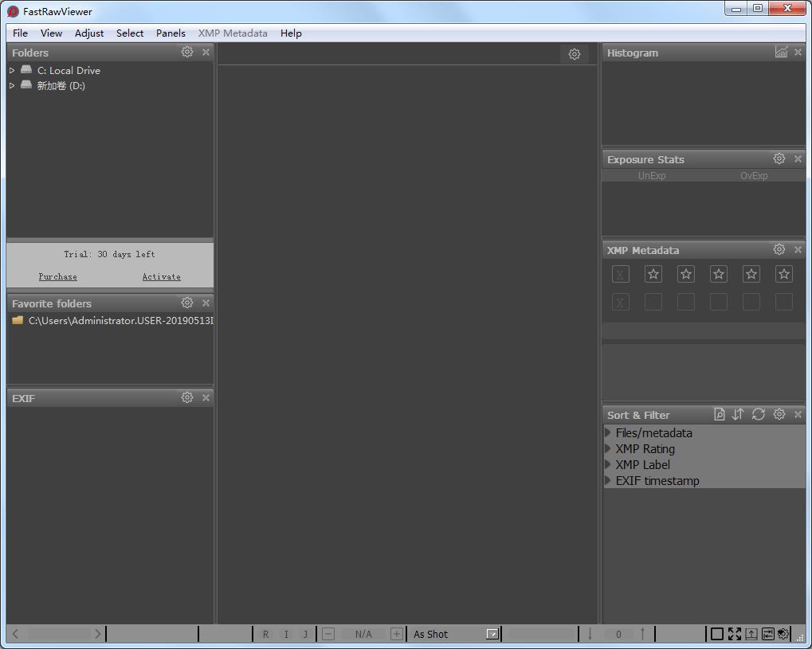
Task: Toggle fullscreen mode icon in status bar
Action: pos(735,634)
